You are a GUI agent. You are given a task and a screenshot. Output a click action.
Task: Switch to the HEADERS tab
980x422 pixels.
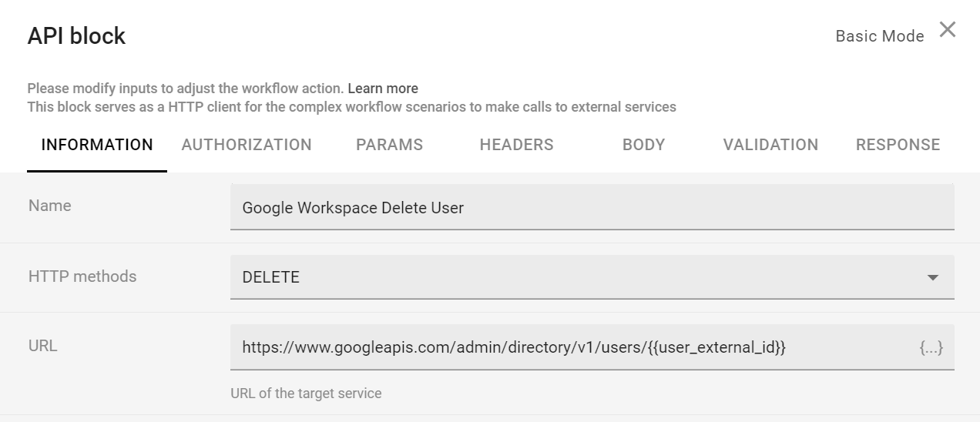coord(516,145)
